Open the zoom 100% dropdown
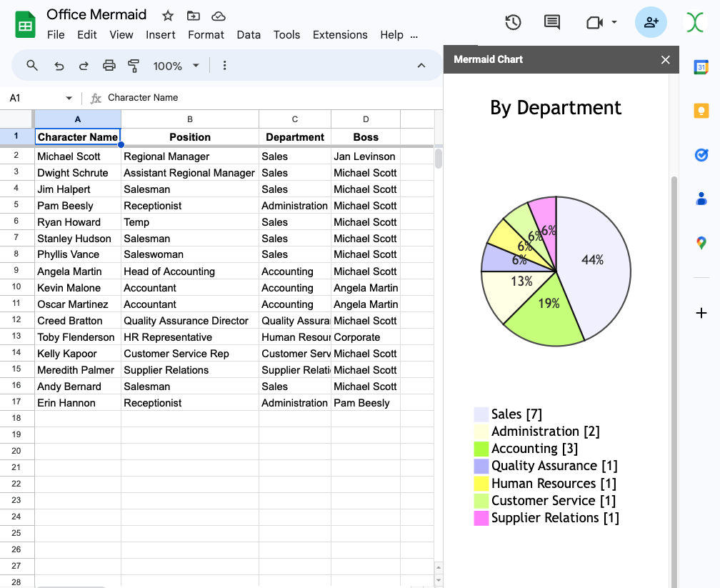Viewport: 720px width, 588px height. 176,66
